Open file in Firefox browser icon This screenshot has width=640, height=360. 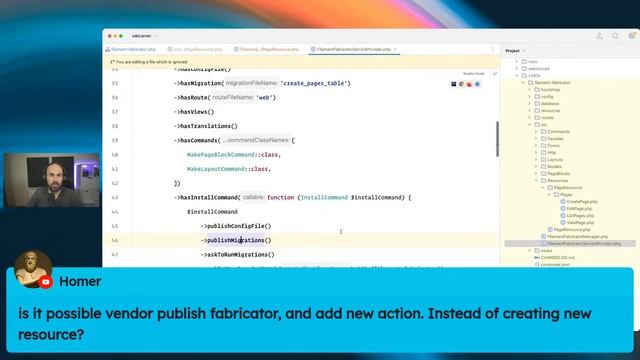469,84
